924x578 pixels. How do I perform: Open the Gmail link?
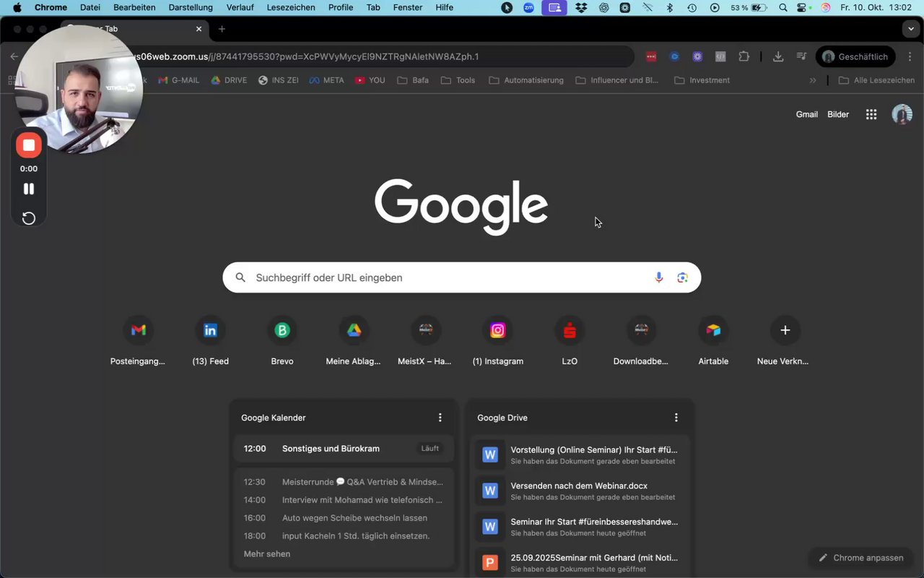(x=807, y=114)
